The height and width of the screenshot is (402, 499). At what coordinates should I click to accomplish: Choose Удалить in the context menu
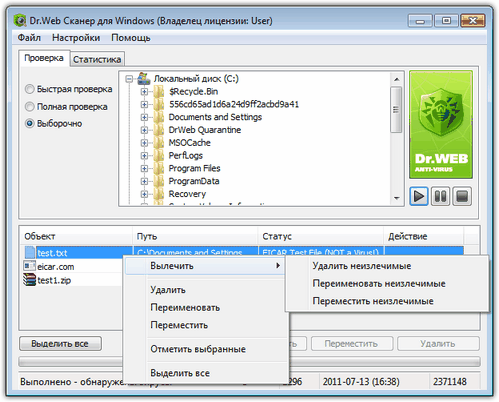click(x=204, y=290)
